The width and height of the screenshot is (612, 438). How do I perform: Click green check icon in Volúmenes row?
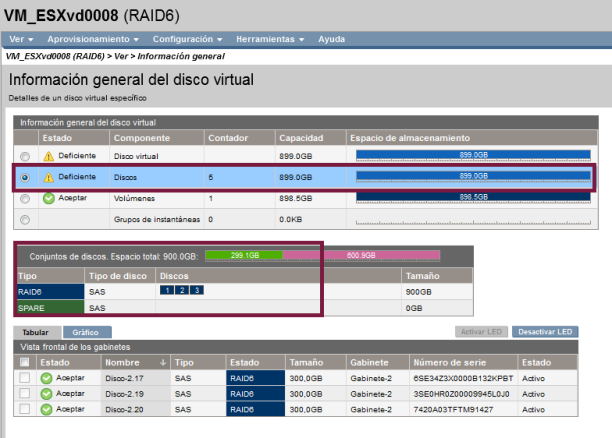tap(48, 198)
